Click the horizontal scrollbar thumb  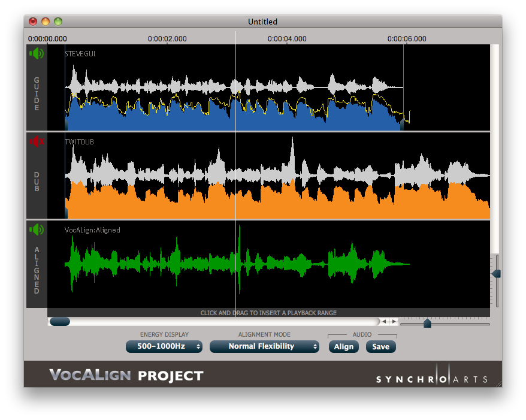pyautogui.click(x=59, y=322)
